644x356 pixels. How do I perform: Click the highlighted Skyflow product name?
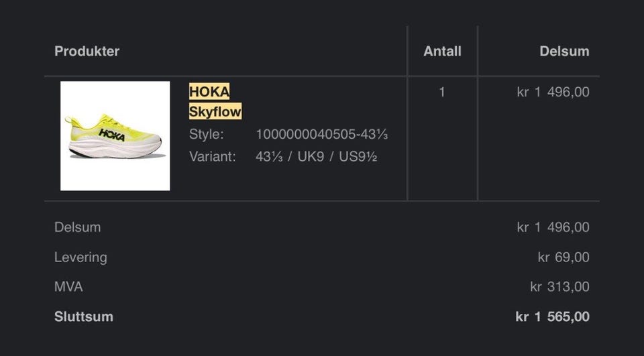click(x=215, y=111)
